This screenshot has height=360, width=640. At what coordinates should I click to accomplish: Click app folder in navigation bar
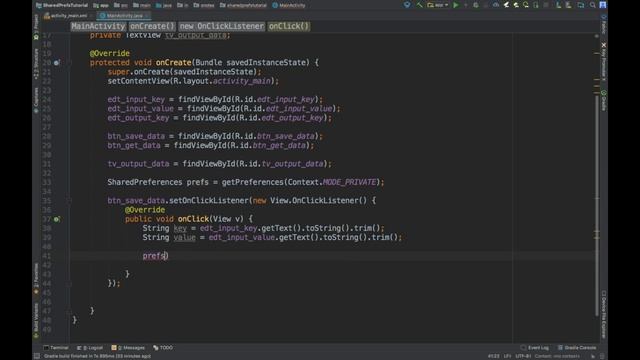pyautogui.click(x=101, y=5)
